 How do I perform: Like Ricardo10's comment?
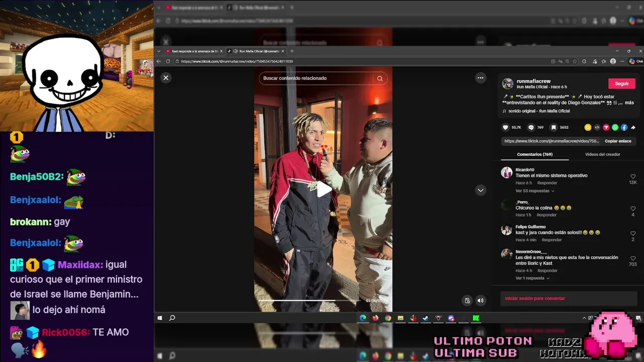tap(633, 177)
